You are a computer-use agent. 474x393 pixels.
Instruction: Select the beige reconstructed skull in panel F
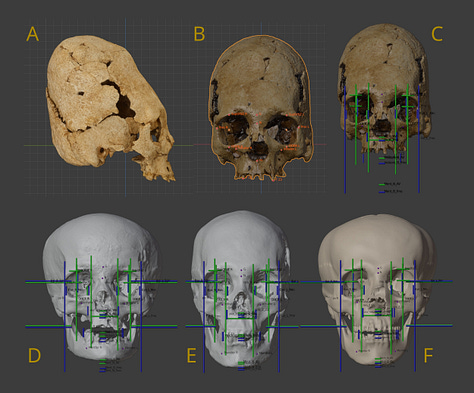pyautogui.click(x=377, y=289)
